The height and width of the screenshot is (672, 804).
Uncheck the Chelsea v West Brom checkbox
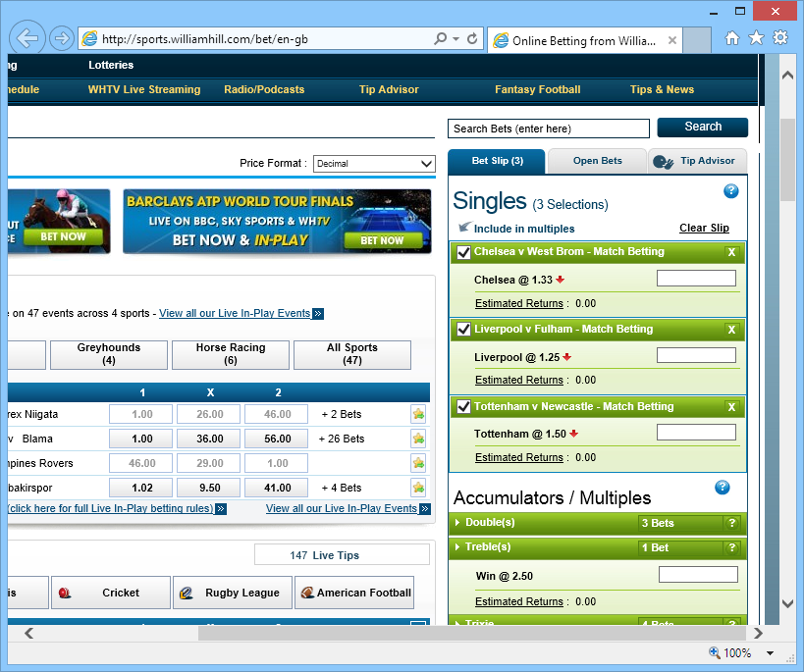[463, 252]
